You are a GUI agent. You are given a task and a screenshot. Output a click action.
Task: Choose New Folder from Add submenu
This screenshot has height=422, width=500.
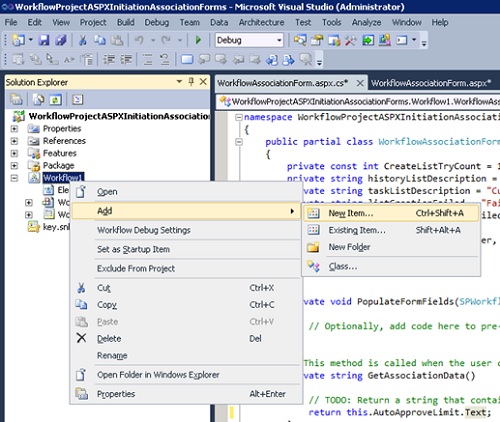pos(391,247)
